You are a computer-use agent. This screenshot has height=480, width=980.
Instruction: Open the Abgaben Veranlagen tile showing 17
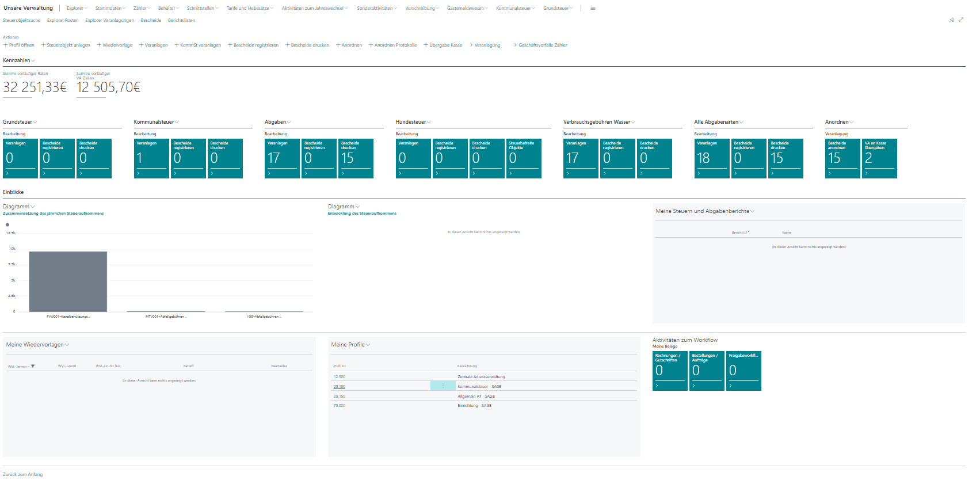pos(282,158)
